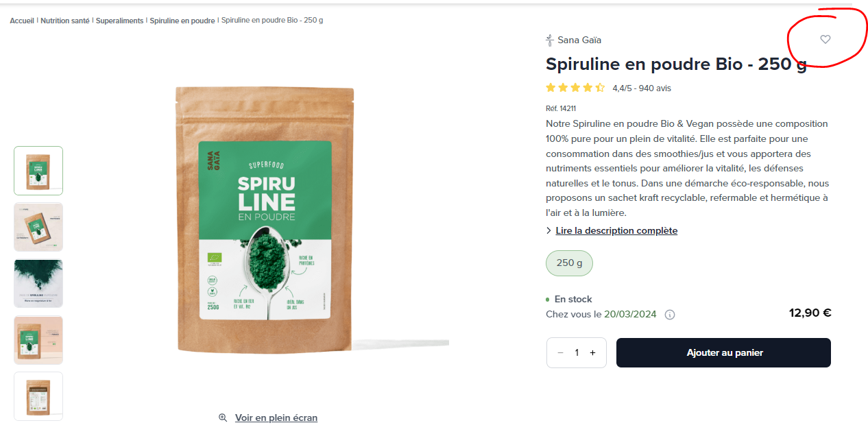
Task: Open 'Voir en plein écran' link
Action: [276, 418]
